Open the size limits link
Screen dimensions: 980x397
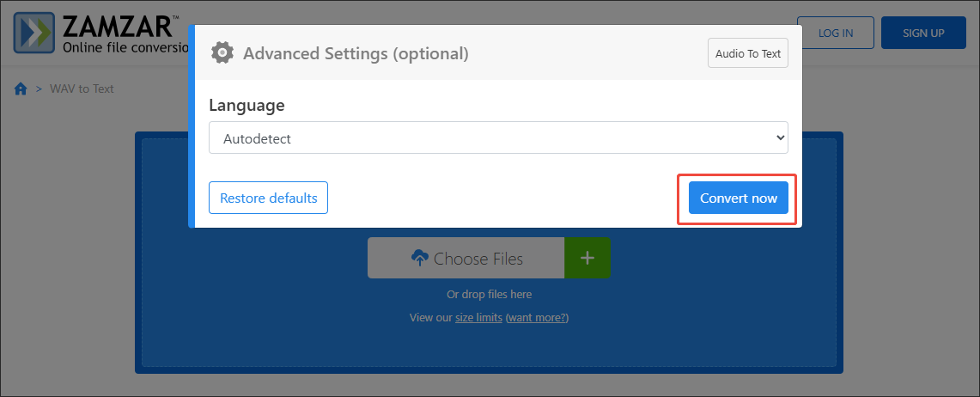pyautogui.click(x=478, y=318)
